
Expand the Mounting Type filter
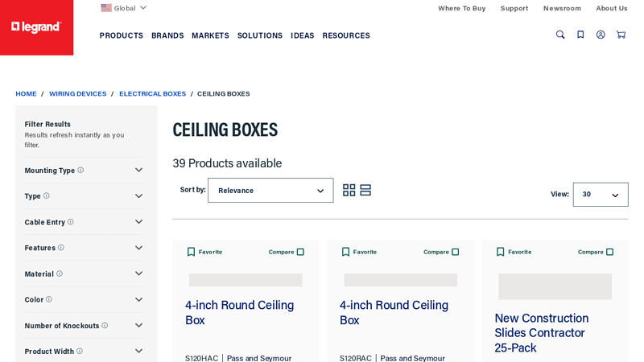click(x=138, y=170)
